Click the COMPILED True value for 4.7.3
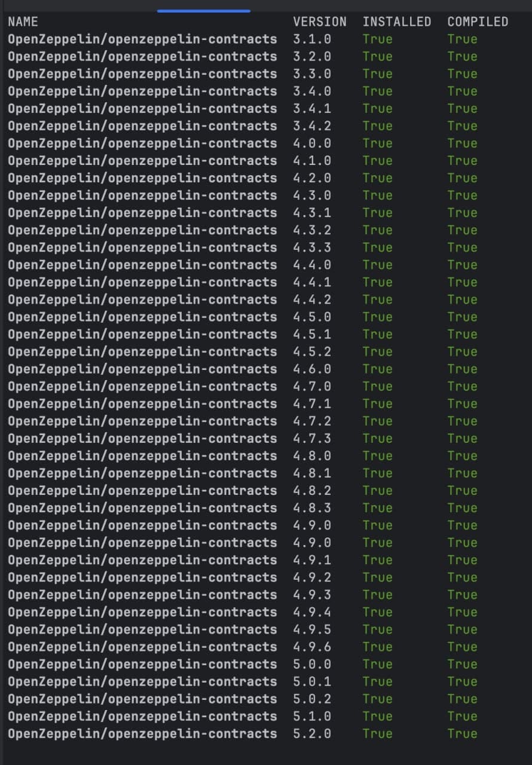This screenshot has height=765, width=532. tap(462, 438)
